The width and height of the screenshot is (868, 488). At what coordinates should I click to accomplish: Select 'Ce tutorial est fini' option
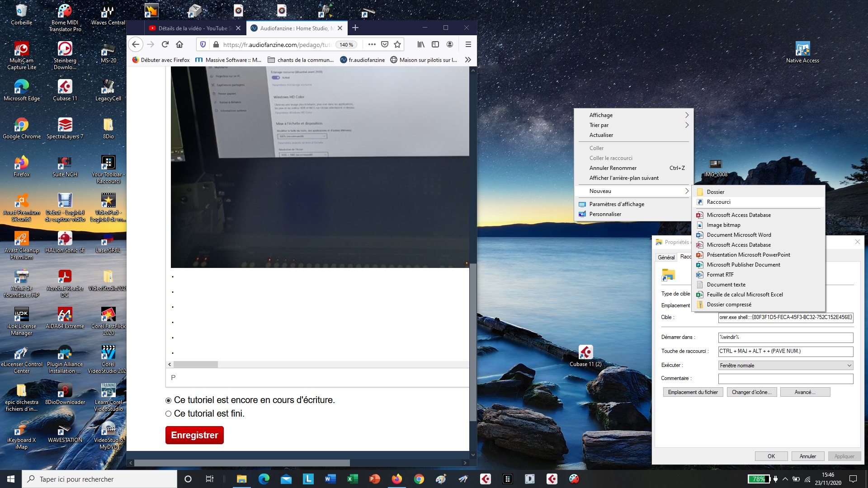click(169, 414)
